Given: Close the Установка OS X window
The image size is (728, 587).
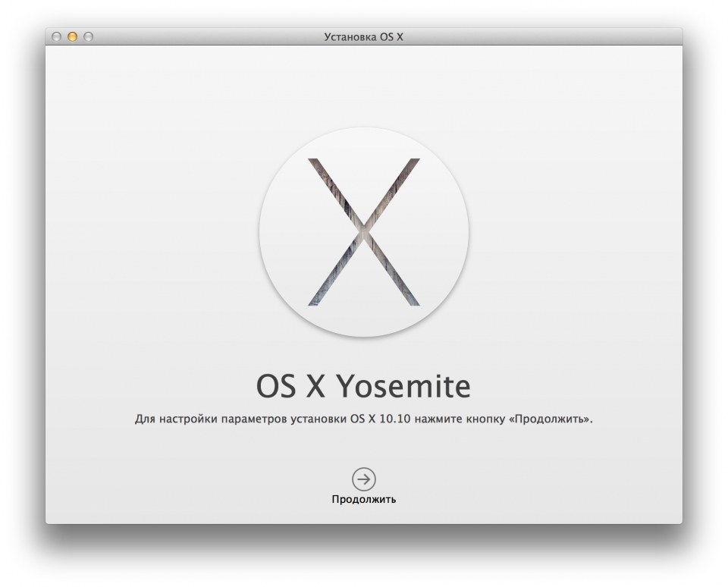Looking at the screenshot, I should pos(57,36).
